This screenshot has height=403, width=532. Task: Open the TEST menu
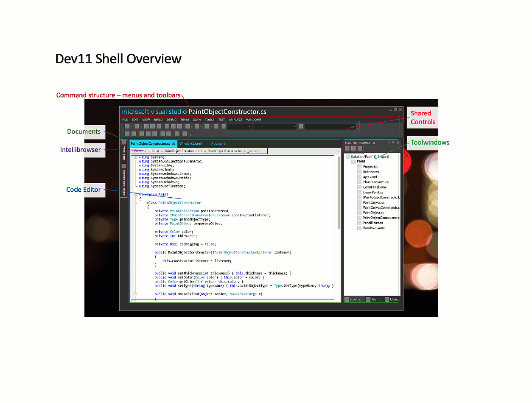tap(221, 120)
